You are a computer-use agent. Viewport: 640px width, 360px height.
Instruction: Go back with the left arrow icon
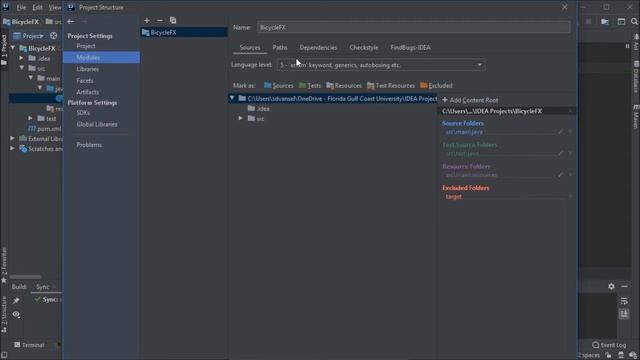click(x=71, y=21)
